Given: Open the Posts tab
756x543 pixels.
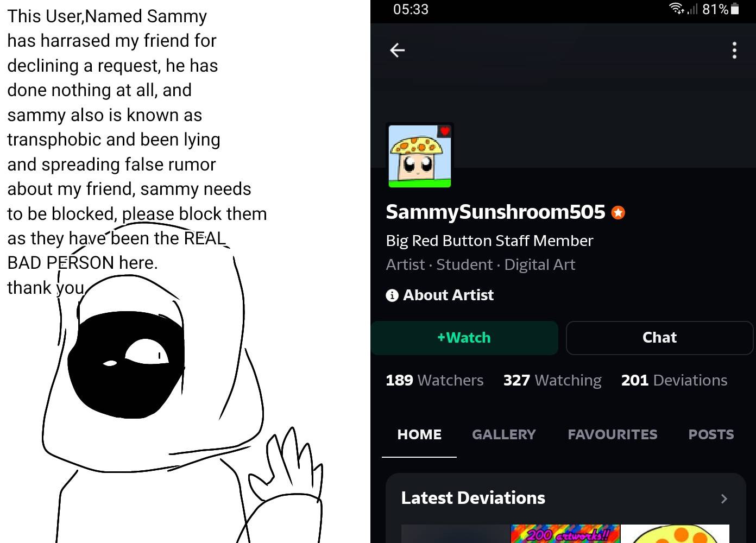Looking at the screenshot, I should pyautogui.click(x=711, y=434).
